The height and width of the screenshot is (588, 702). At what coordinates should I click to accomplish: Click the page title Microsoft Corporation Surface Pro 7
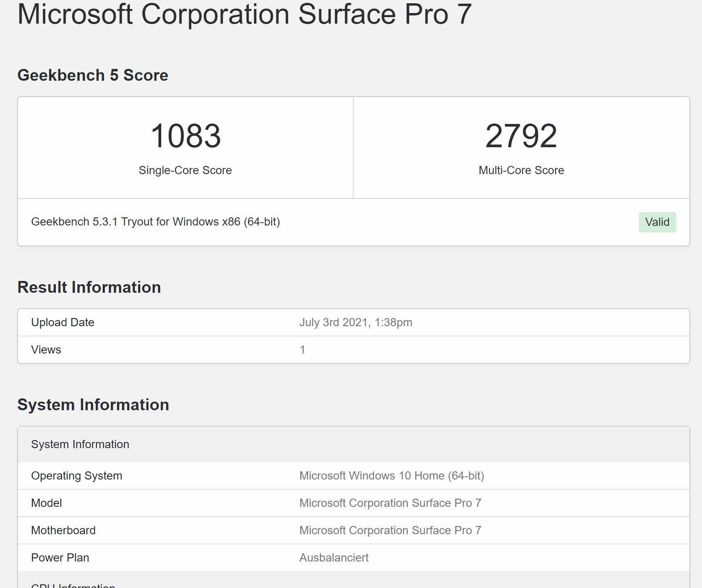coord(245,15)
